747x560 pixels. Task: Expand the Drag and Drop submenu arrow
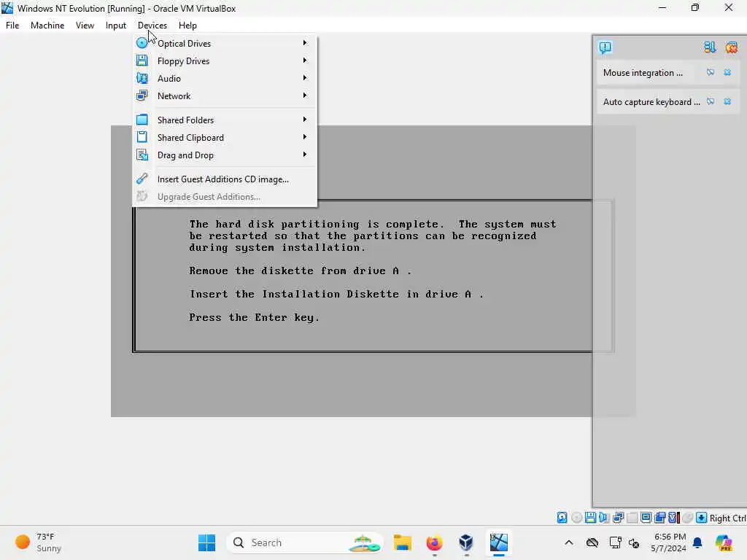tap(305, 155)
